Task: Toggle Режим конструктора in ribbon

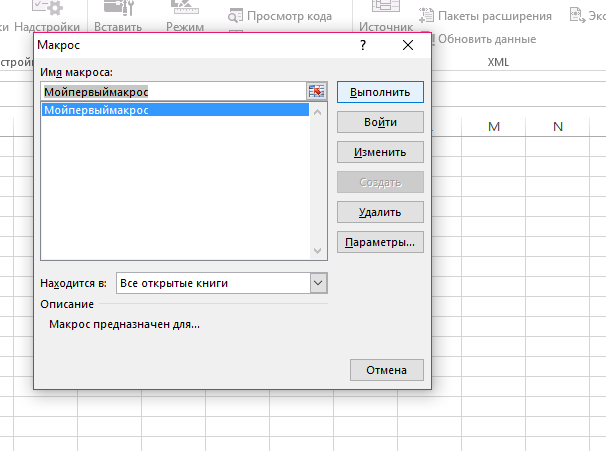Action: 185,19
